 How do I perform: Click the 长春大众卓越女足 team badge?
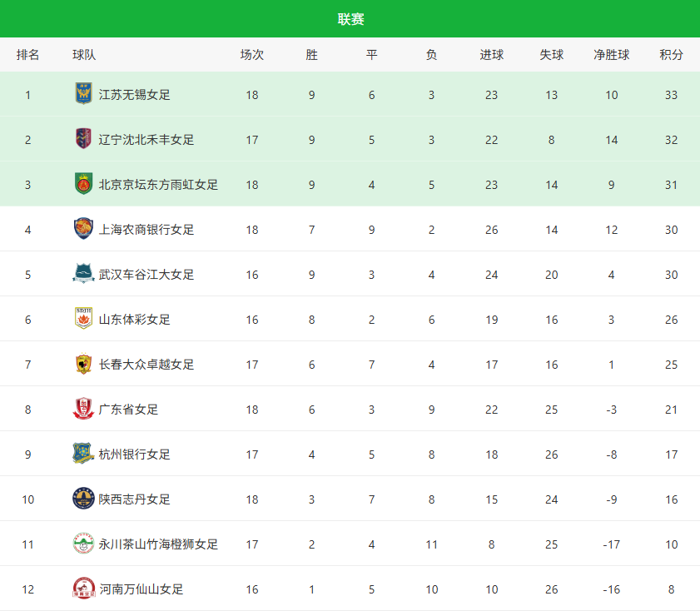pos(83,364)
